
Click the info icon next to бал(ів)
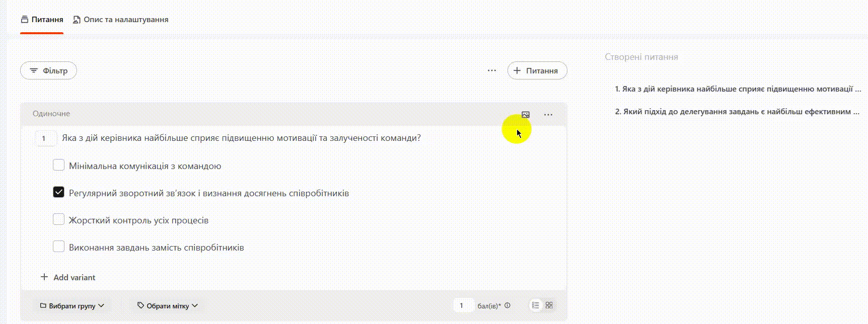click(508, 305)
